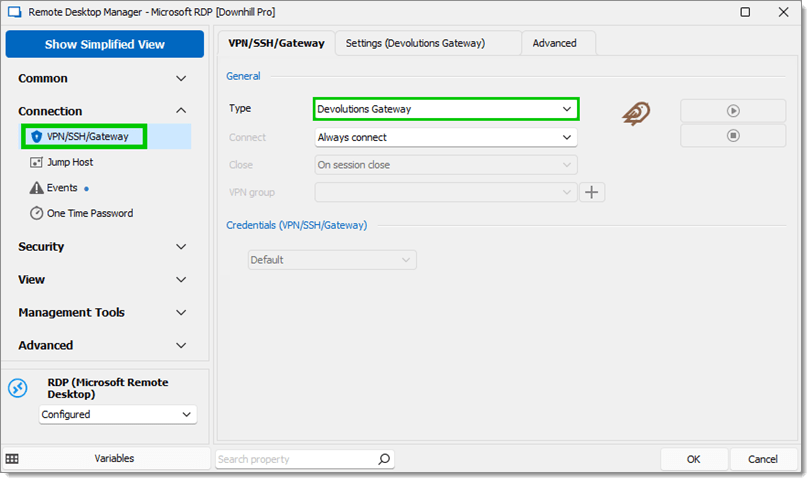Image resolution: width=812 pixels, height=483 pixels.
Task: Click the Cancel button
Action: click(762, 459)
